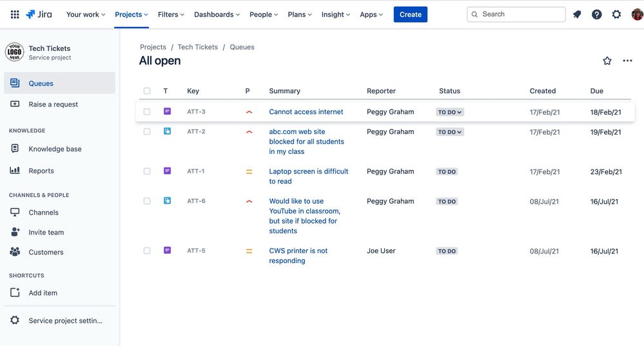Screen dimensions: 644x346
Task: Open the Would like to use YouTube ticket
Action: point(305,216)
